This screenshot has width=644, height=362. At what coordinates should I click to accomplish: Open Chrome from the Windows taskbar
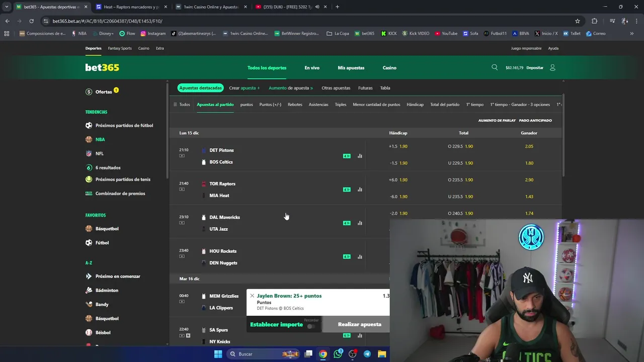click(x=323, y=354)
